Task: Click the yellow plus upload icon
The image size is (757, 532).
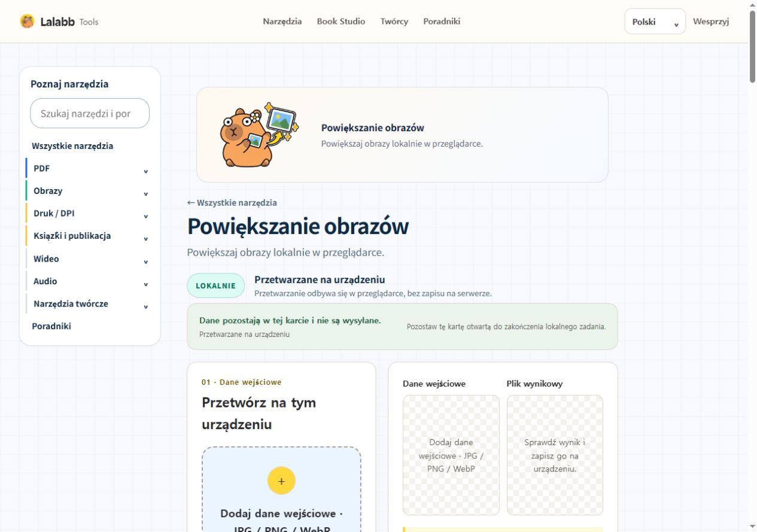Action: [281, 481]
